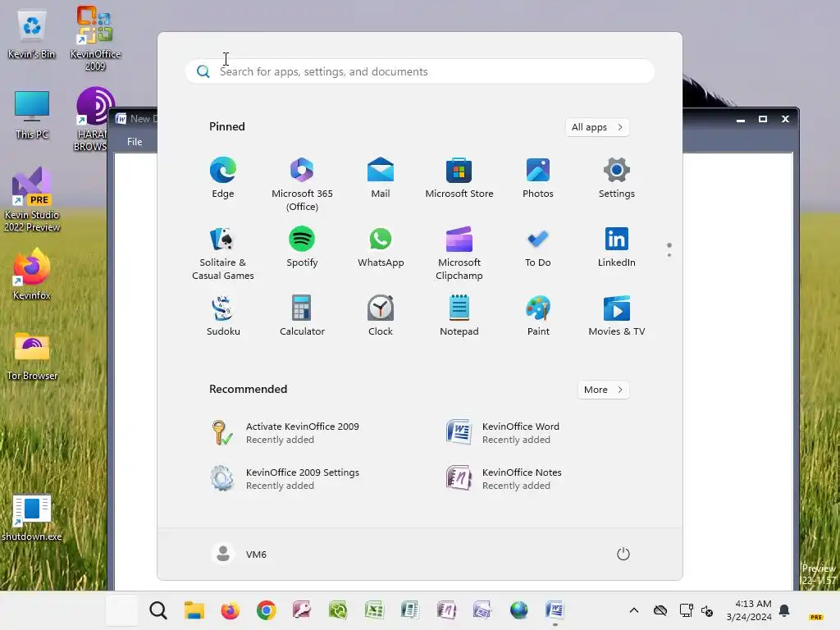This screenshot has height=630, width=840.
Task: Select shutdown.exe desktop shortcut
Action: point(32,518)
